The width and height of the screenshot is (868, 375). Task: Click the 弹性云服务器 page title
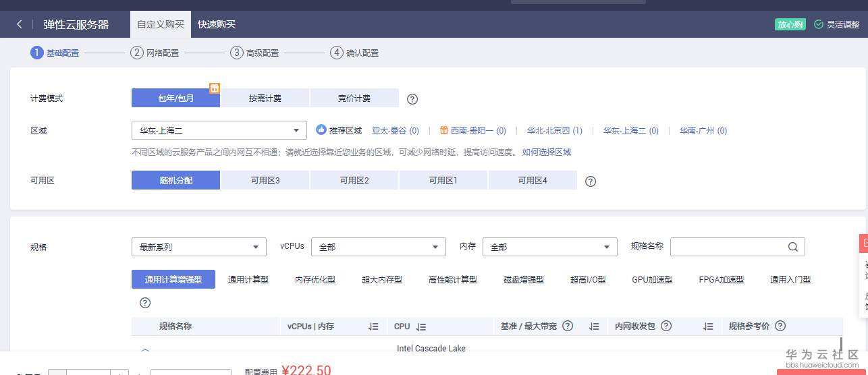(76, 24)
